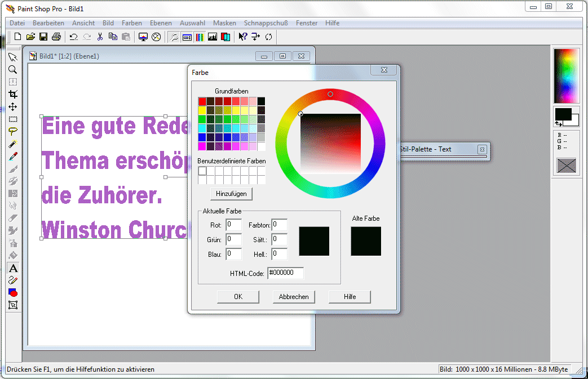Toggle the color palette toolbar icon
Image resolution: width=588 pixels, height=379 pixels.
pyautogui.click(x=200, y=37)
